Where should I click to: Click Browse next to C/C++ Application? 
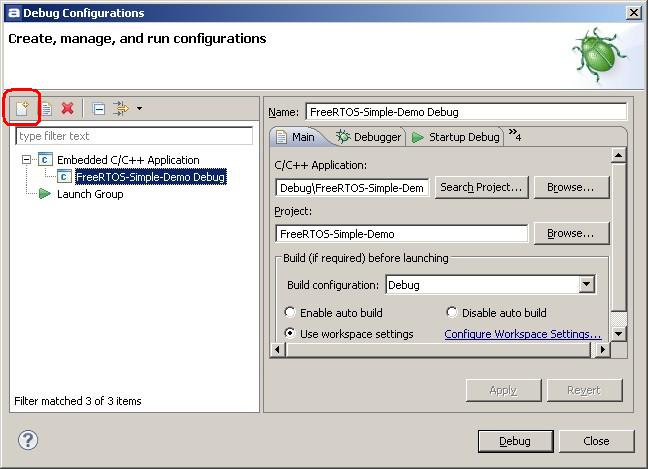pyautogui.click(x=572, y=188)
